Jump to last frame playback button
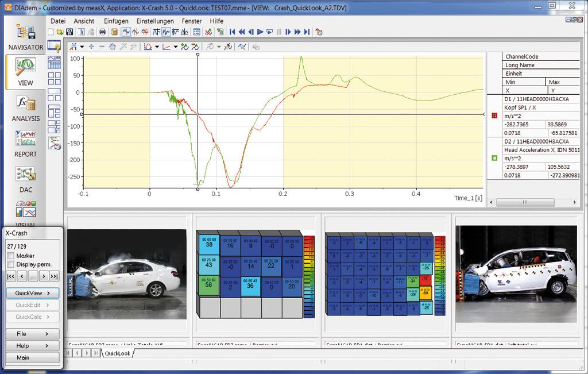Image resolution: width=588 pixels, height=374 pixels. tap(307, 32)
